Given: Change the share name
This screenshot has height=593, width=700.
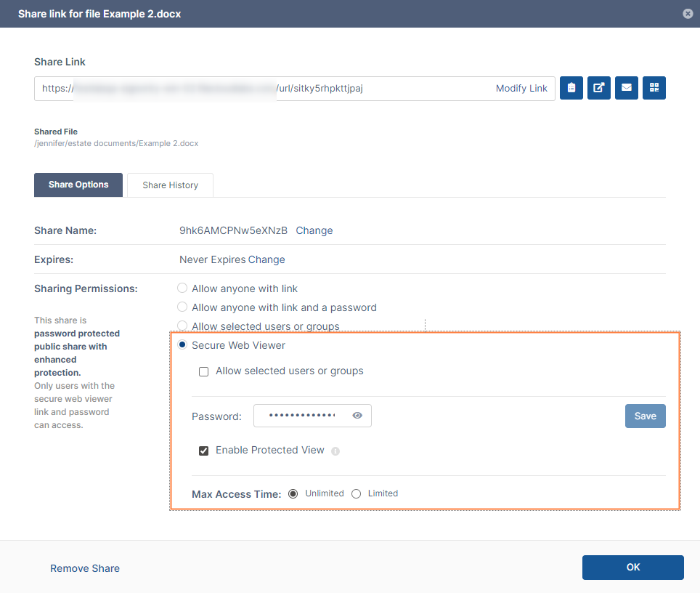Looking at the screenshot, I should [314, 230].
